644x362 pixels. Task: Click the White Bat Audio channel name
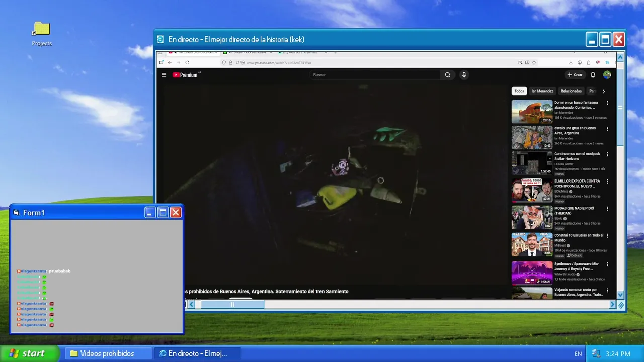coord(566,274)
